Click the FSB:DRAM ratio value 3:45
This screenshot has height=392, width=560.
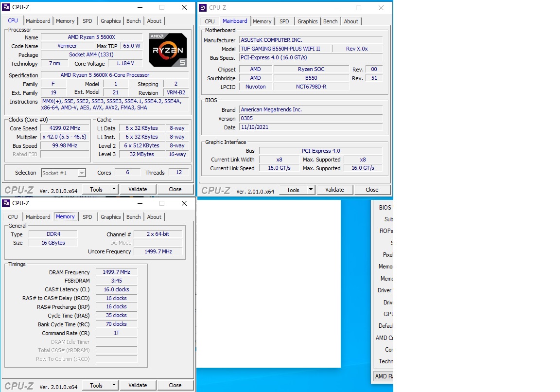(x=117, y=281)
